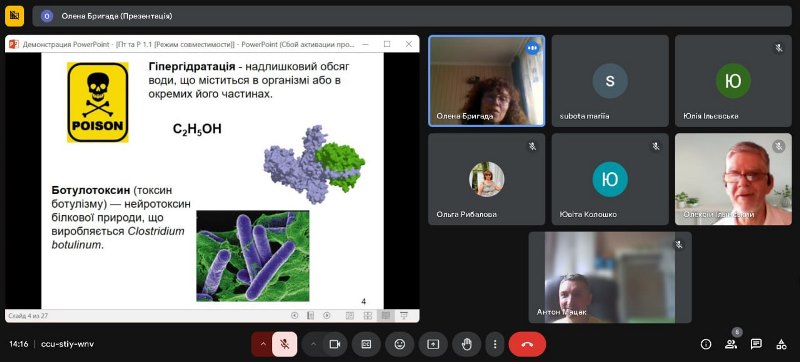Select Олена Бригада video tile

pos(487,81)
